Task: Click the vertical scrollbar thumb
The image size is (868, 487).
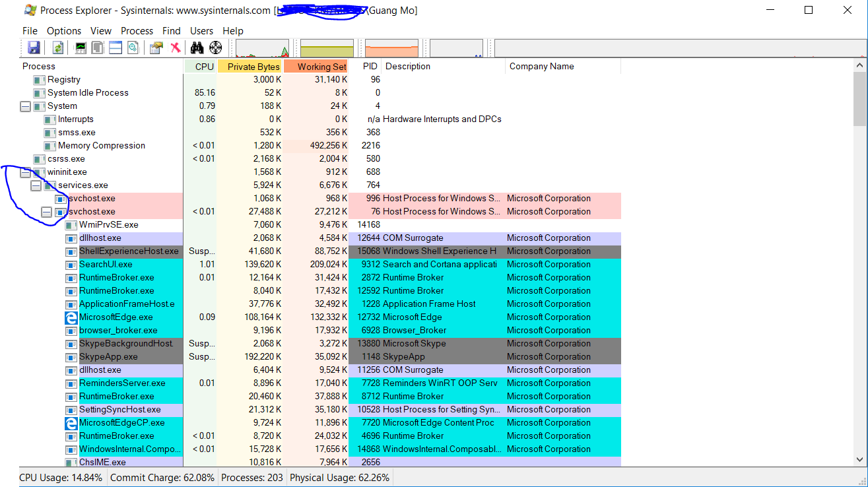Action: (x=859, y=98)
